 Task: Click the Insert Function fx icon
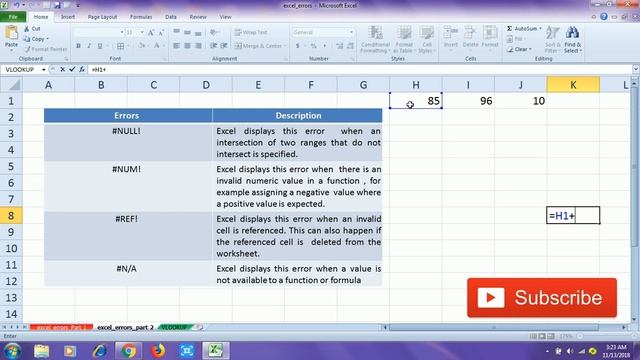(82, 70)
